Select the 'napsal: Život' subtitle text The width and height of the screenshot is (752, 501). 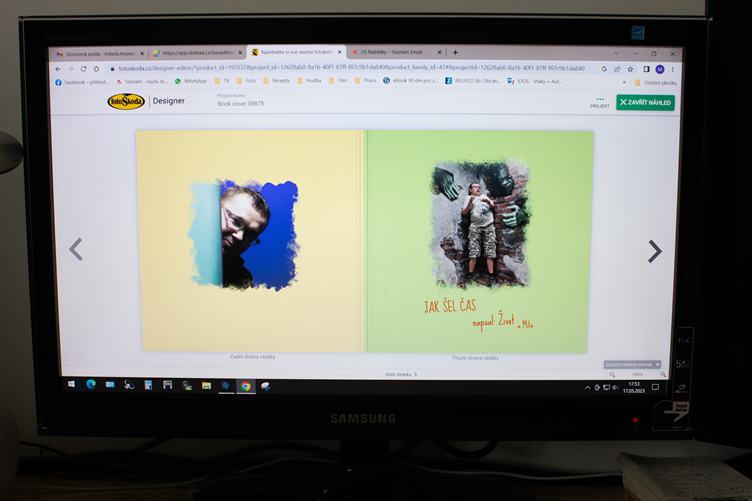[x=493, y=322]
